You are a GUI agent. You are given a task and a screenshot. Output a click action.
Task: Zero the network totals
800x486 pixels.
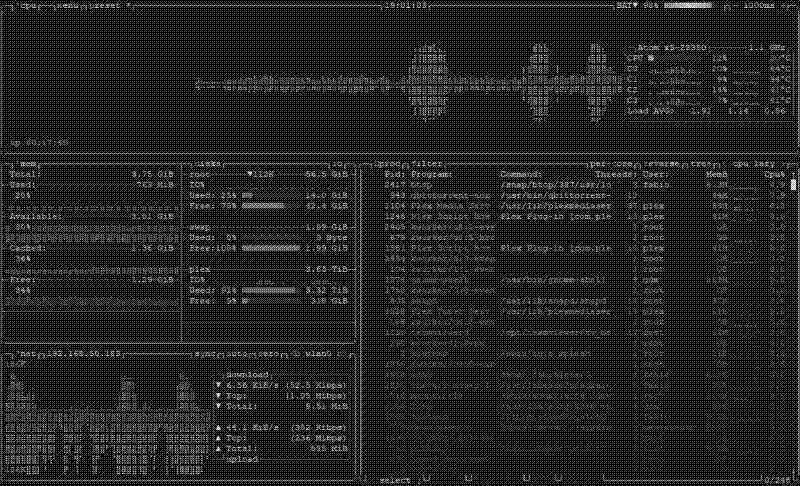[x=270, y=353]
